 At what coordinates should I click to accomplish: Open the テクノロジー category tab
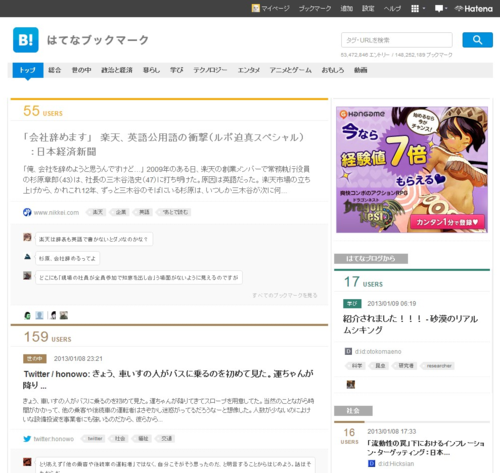(210, 70)
